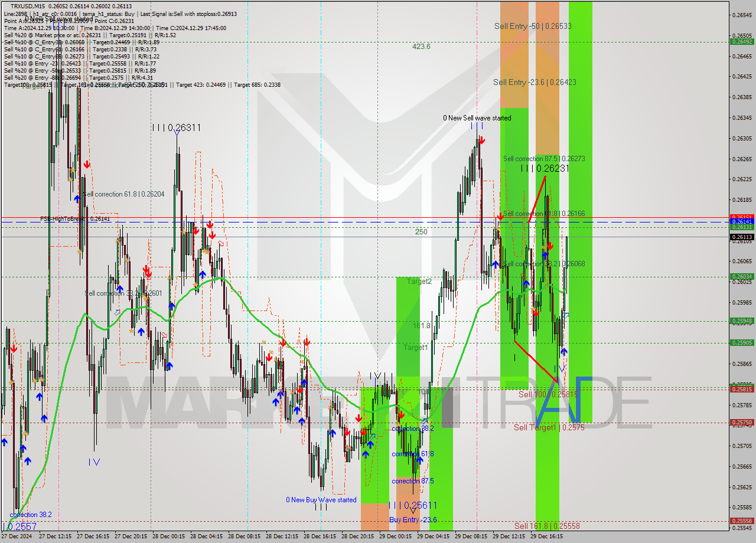Click the green 0.26034 price tag
Viewport: 756px width, 543px height.
tap(742, 276)
